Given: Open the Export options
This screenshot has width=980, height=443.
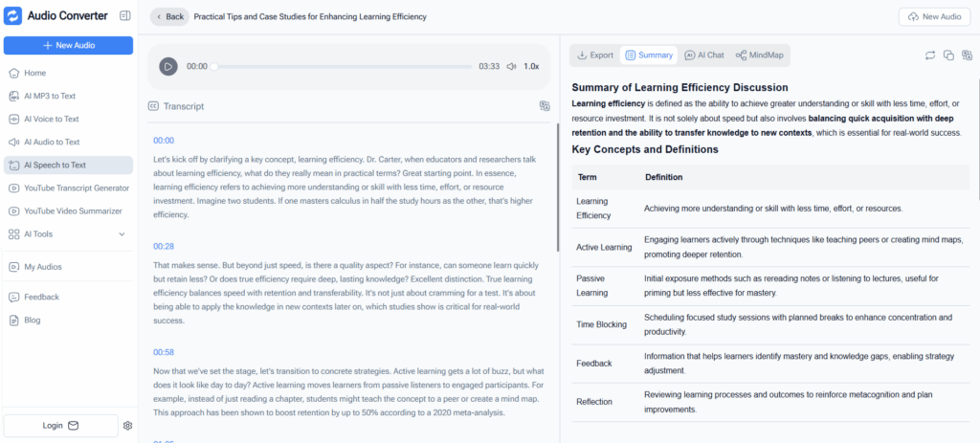Looking at the screenshot, I should (x=593, y=55).
